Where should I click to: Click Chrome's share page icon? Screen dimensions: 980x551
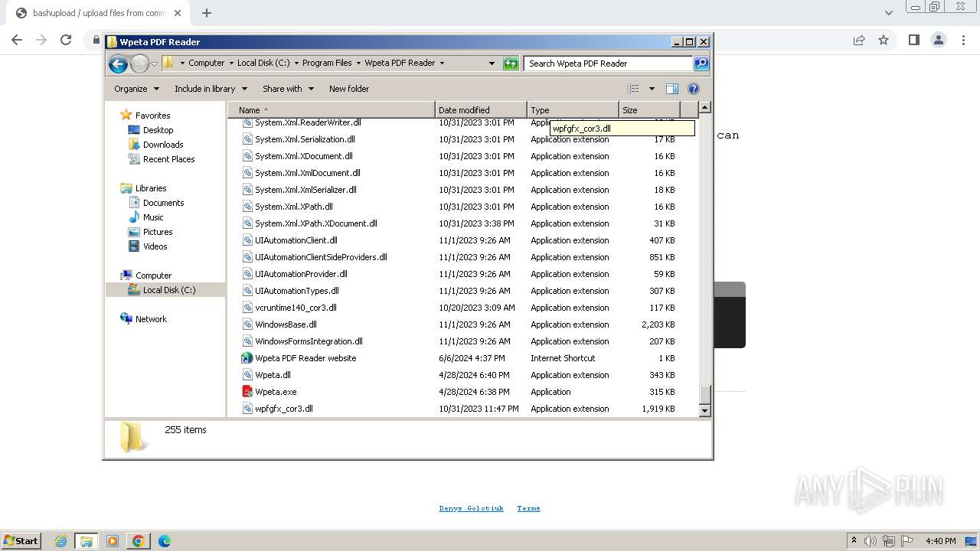pyautogui.click(x=859, y=40)
